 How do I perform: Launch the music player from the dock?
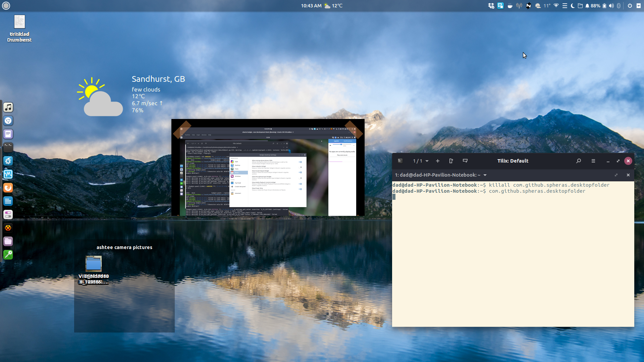[x=8, y=107]
